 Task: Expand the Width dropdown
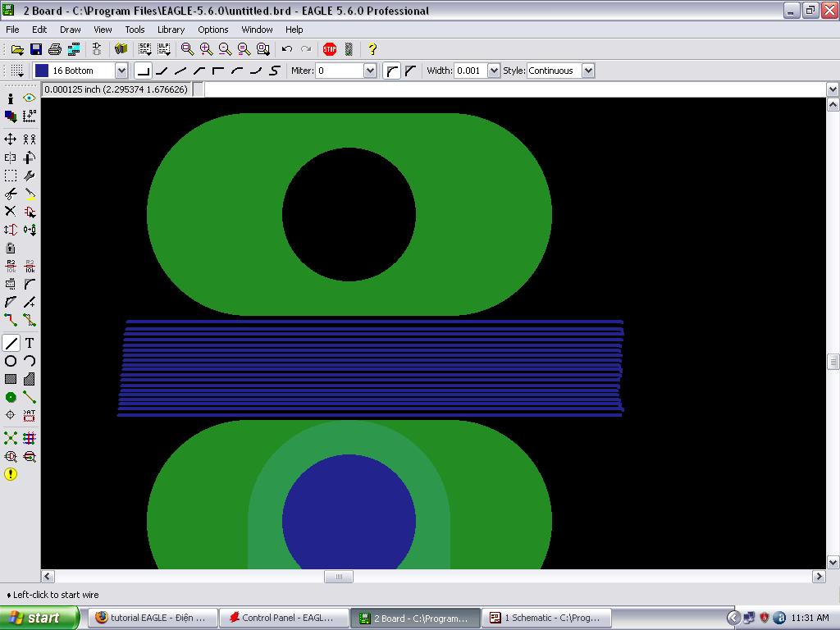(x=494, y=71)
